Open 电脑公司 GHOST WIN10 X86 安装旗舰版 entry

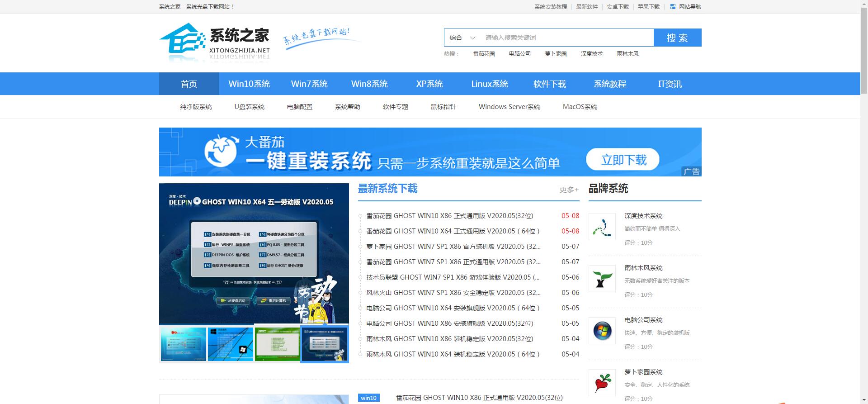click(x=450, y=323)
